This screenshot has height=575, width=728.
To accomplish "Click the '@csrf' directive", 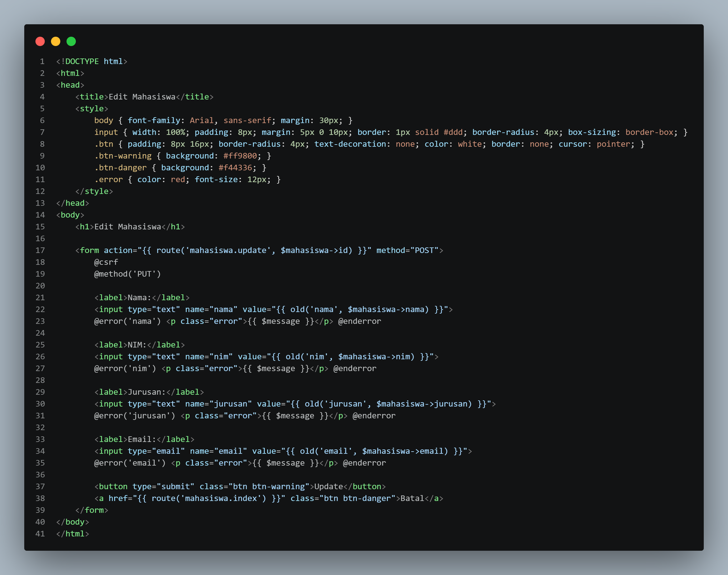I will coord(106,262).
